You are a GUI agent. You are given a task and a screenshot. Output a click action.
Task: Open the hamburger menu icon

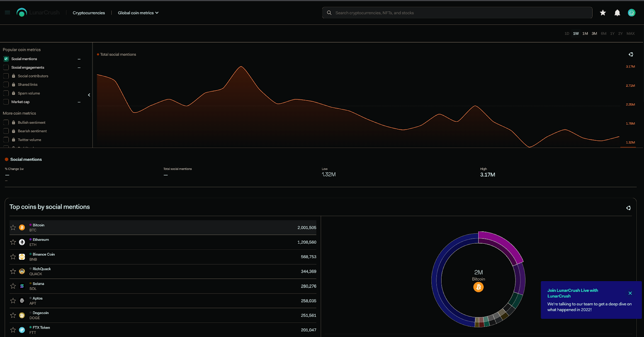[x=7, y=13]
